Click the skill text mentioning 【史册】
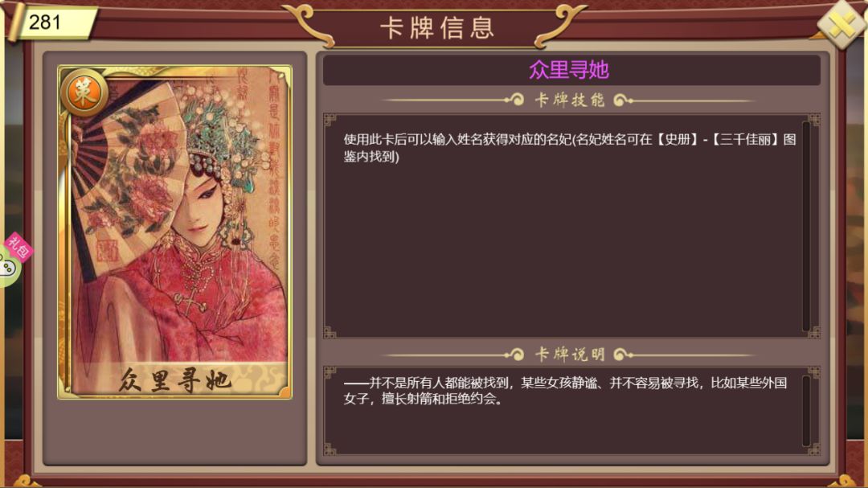This screenshot has height=488, width=868. [x=570, y=148]
